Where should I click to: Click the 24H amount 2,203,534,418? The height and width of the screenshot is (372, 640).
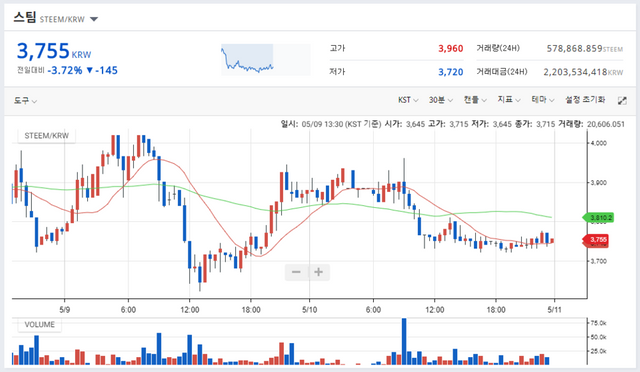click(x=575, y=72)
